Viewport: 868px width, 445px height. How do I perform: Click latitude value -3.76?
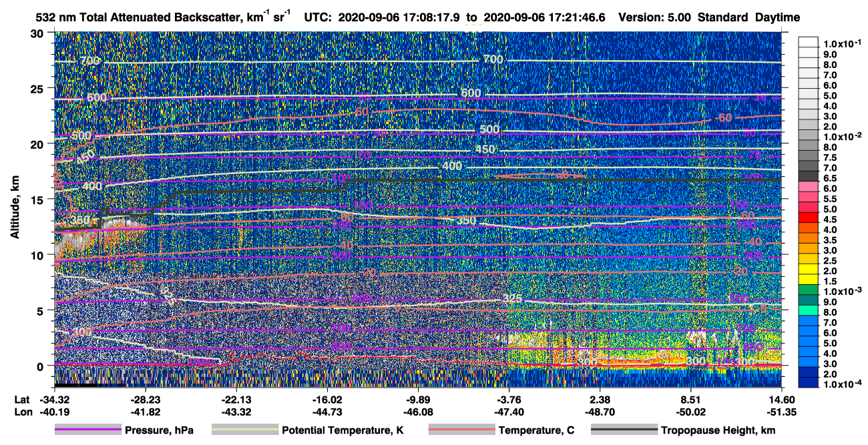509,400
